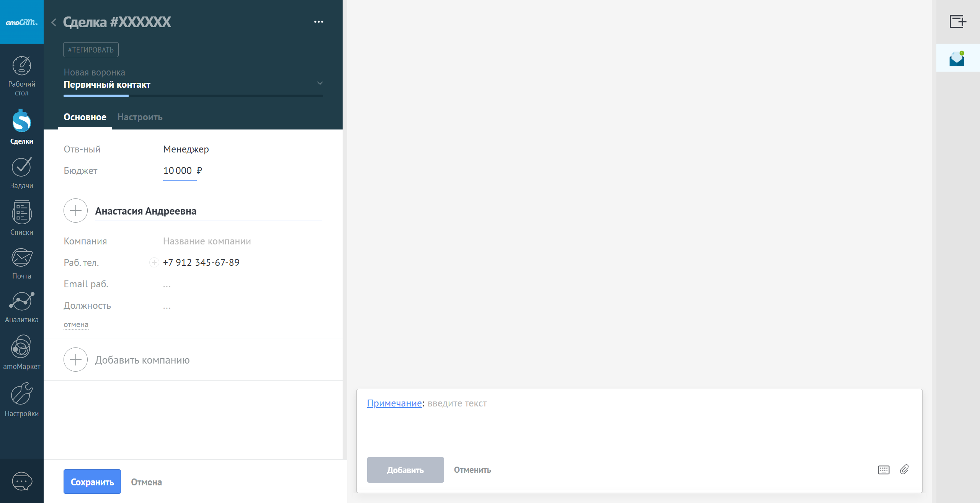Switch to the Настроить tab

click(x=140, y=117)
